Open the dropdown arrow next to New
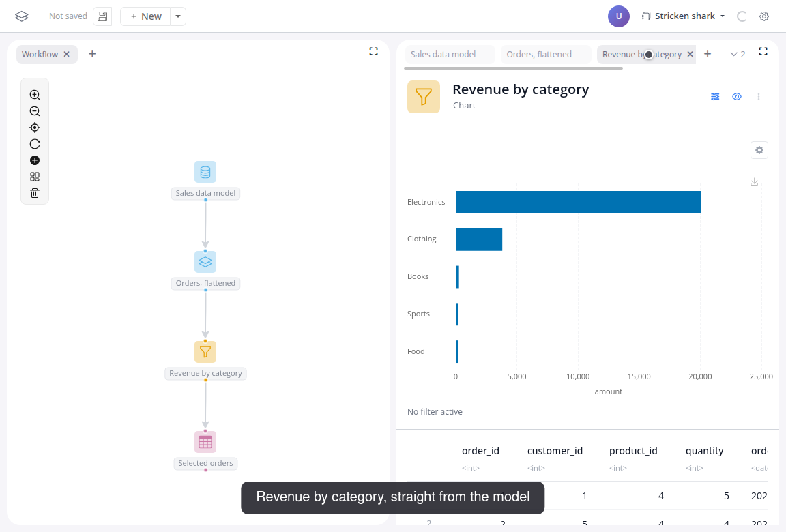The width and height of the screenshot is (786, 532). coord(178,16)
